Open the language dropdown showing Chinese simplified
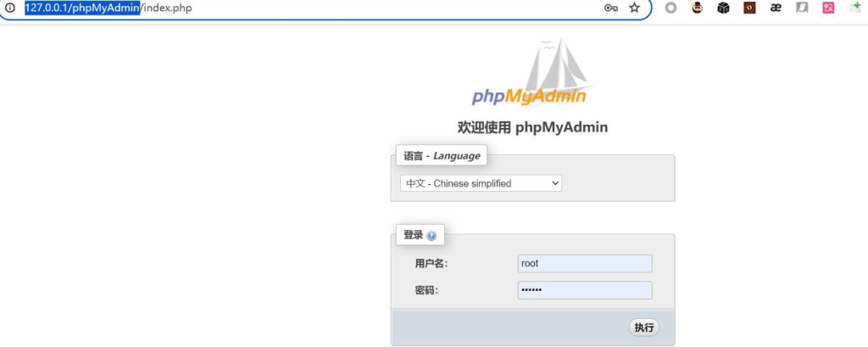Viewport: 868px width, 347px height. (x=481, y=183)
